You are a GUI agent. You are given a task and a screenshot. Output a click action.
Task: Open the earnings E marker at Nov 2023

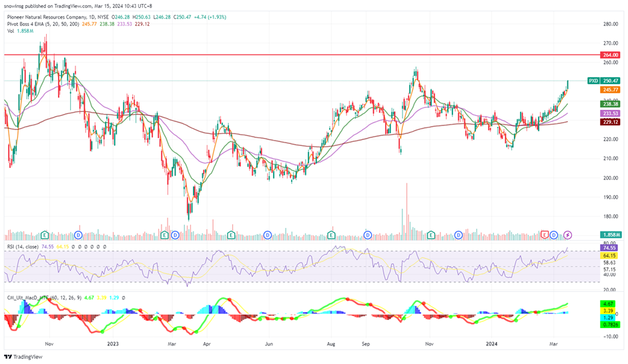tap(431, 235)
